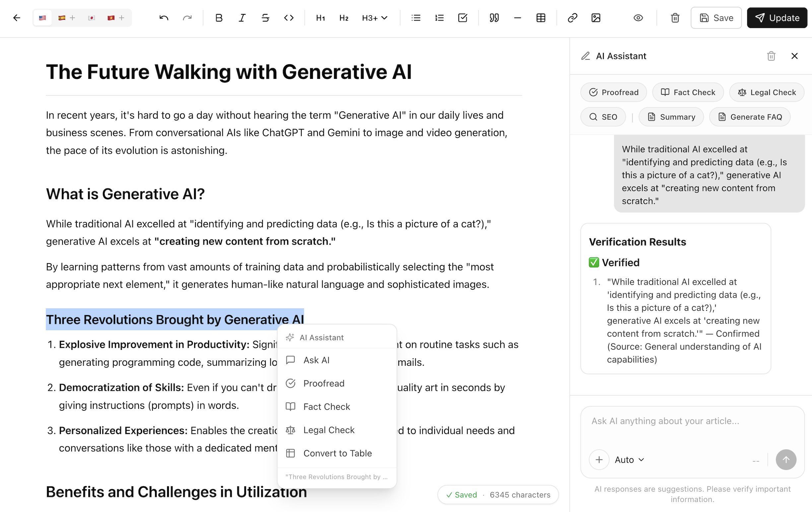
Task: Run Proofread from the assistant panel chips
Action: [x=613, y=93]
